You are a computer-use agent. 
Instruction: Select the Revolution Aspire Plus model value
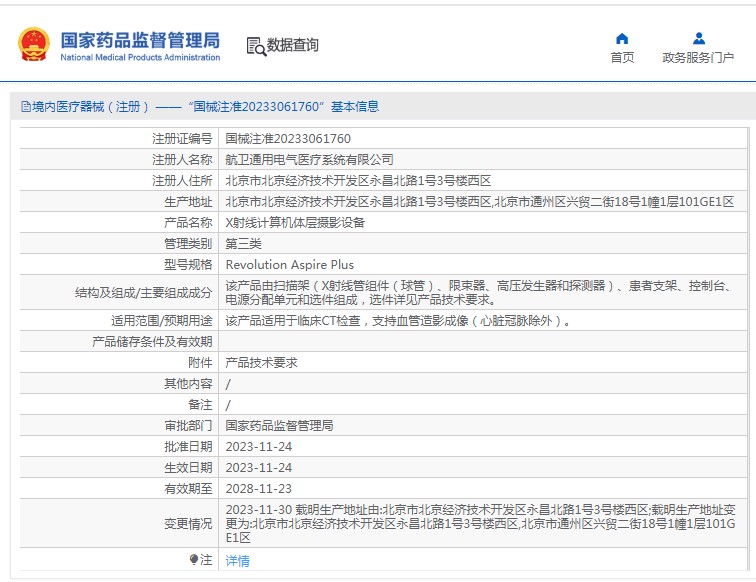coord(290,265)
